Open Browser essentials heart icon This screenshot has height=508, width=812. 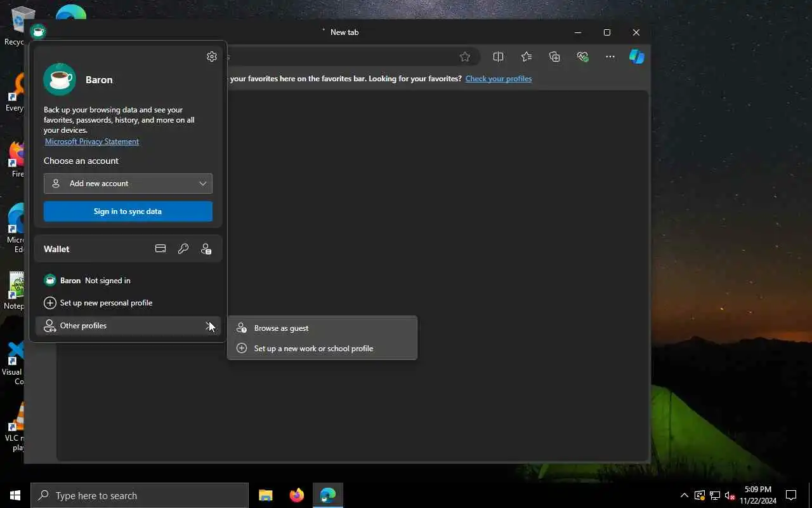pos(583,57)
